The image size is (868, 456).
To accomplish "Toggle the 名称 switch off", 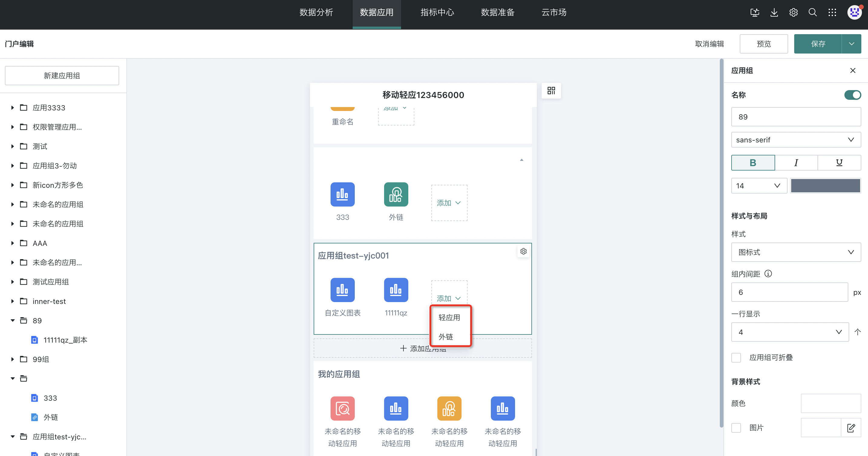I will 852,95.
